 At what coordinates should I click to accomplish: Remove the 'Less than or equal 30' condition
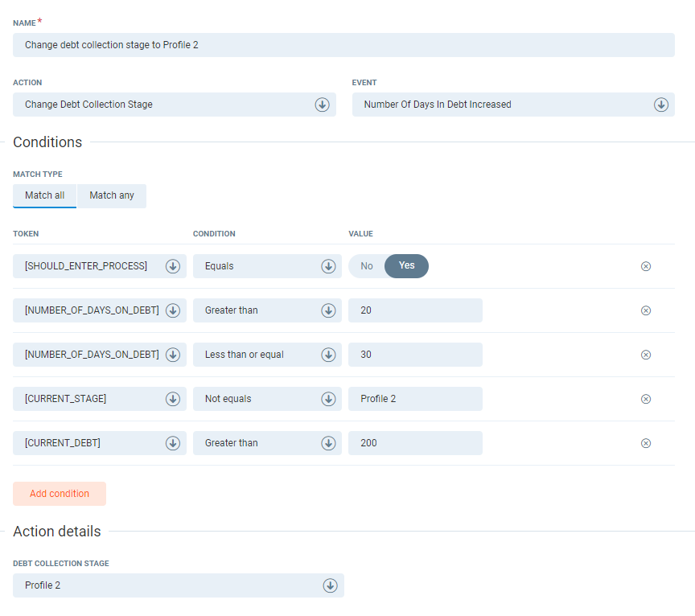(x=645, y=355)
